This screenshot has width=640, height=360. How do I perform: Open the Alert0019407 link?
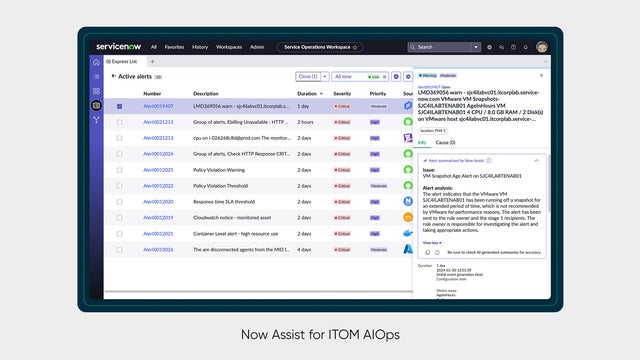[x=158, y=106]
